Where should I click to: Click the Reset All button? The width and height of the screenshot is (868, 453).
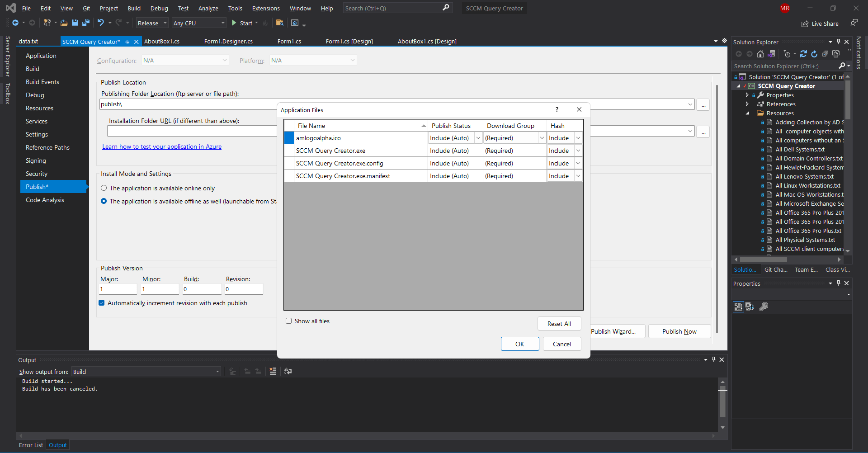pos(559,324)
